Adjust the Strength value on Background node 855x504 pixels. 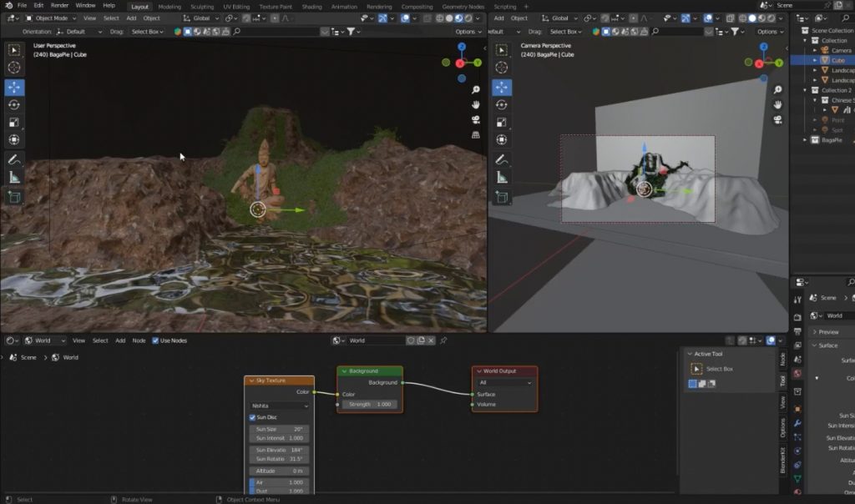pos(369,405)
